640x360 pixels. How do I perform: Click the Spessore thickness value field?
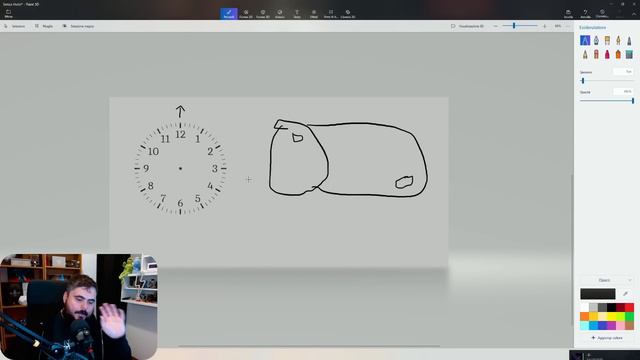coord(623,71)
